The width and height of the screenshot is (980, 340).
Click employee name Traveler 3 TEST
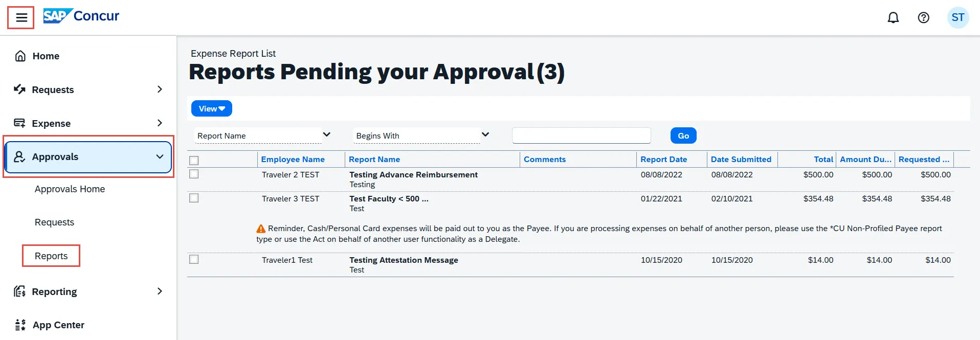pos(291,199)
